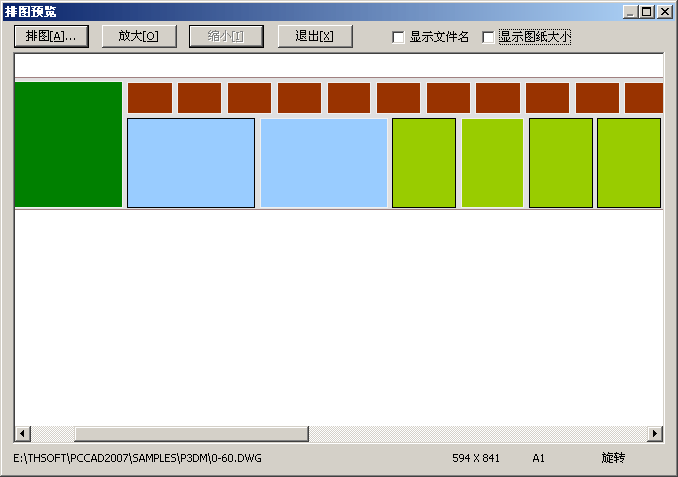Toggle the 显示图纸大小 checkbox

489,37
